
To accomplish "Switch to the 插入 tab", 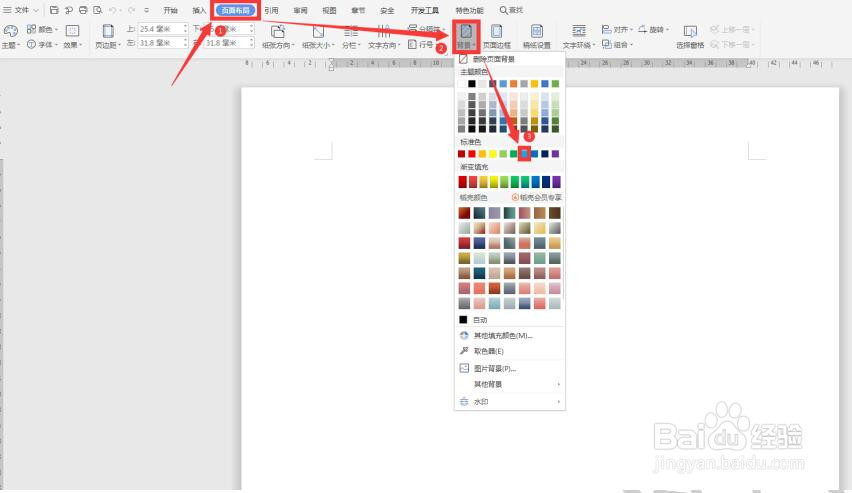I will [199, 10].
